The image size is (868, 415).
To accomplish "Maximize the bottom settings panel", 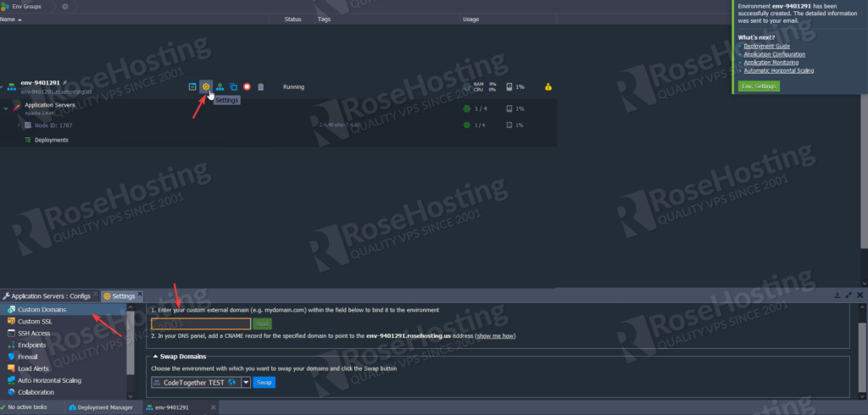I will [849, 296].
